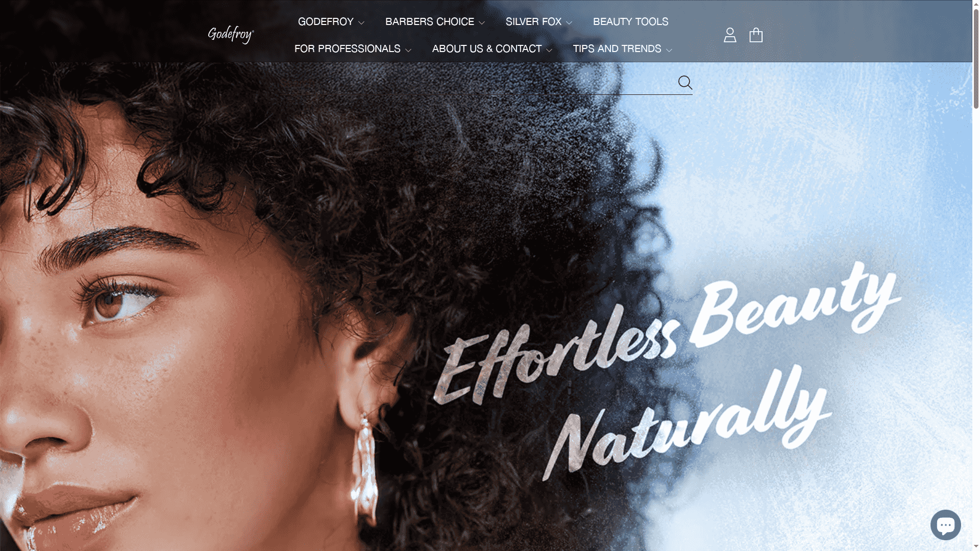Image resolution: width=980 pixels, height=551 pixels.
Task: Select the GODEFROY menu label
Action: click(x=326, y=22)
